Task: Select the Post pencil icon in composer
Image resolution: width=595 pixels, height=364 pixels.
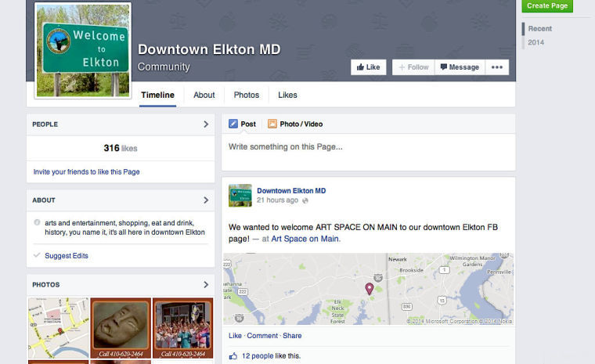Action: click(x=233, y=124)
